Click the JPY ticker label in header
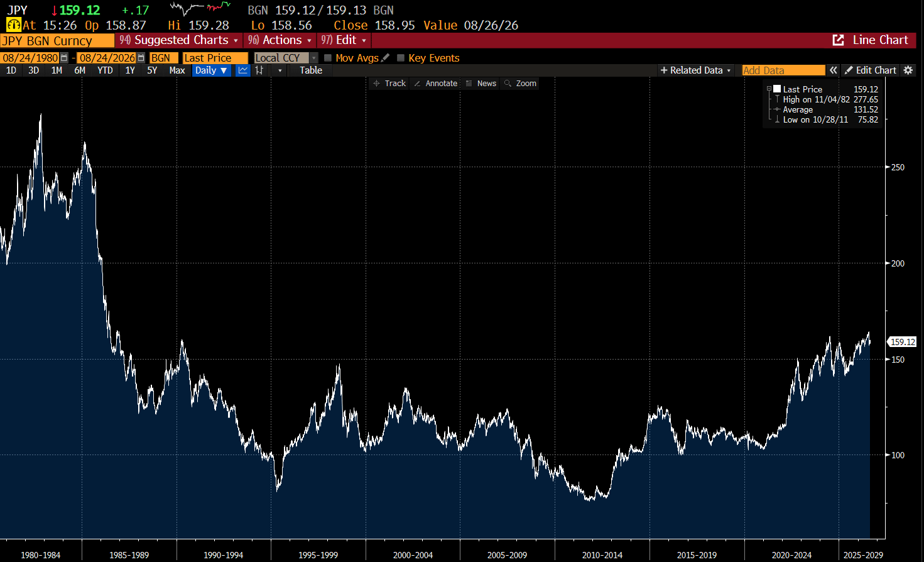The height and width of the screenshot is (562, 924). click(x=18, y=10)
